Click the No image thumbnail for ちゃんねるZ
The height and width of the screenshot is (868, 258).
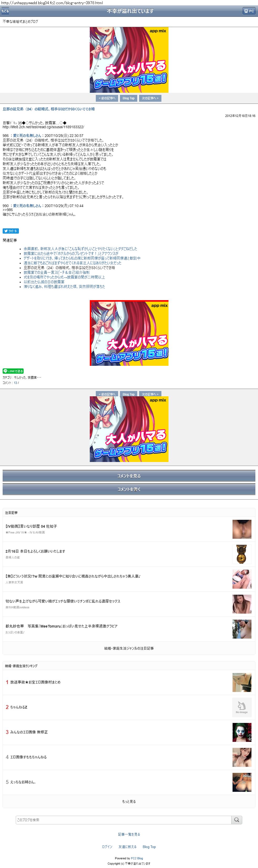[242, 707]
